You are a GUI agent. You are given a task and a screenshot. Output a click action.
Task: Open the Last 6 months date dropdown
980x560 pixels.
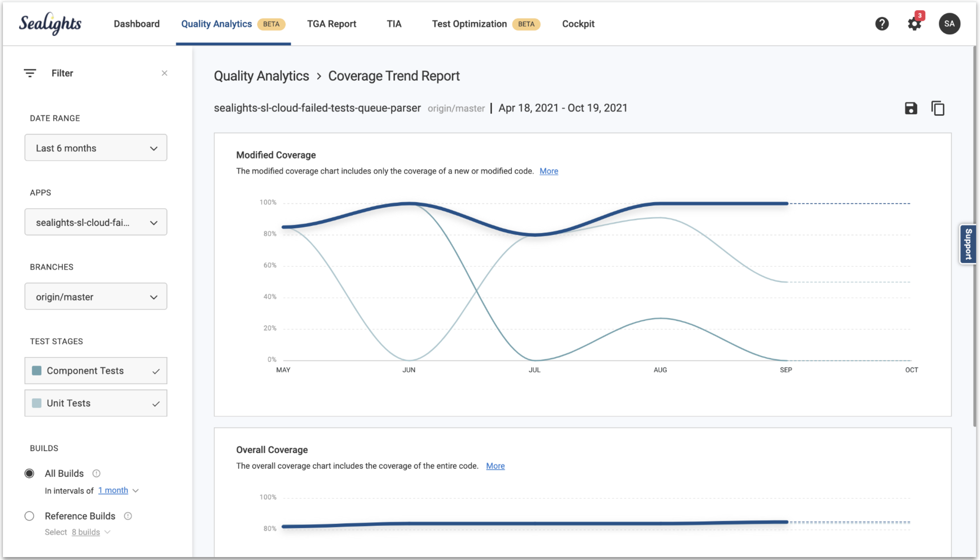(96, 148)
